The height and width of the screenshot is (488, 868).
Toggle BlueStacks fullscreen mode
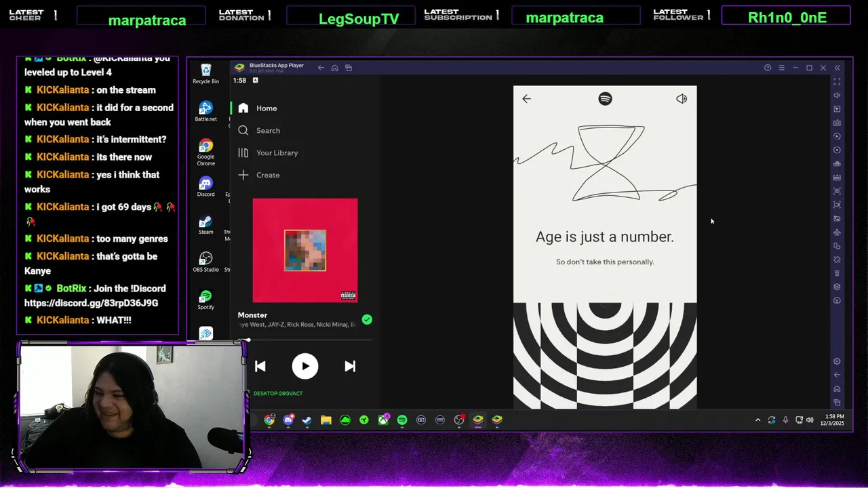point(837,81)
